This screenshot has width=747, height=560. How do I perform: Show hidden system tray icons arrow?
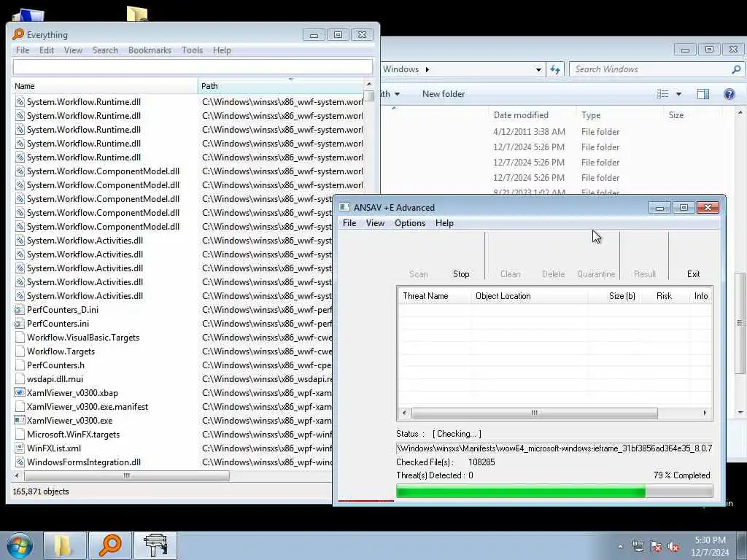620,547
